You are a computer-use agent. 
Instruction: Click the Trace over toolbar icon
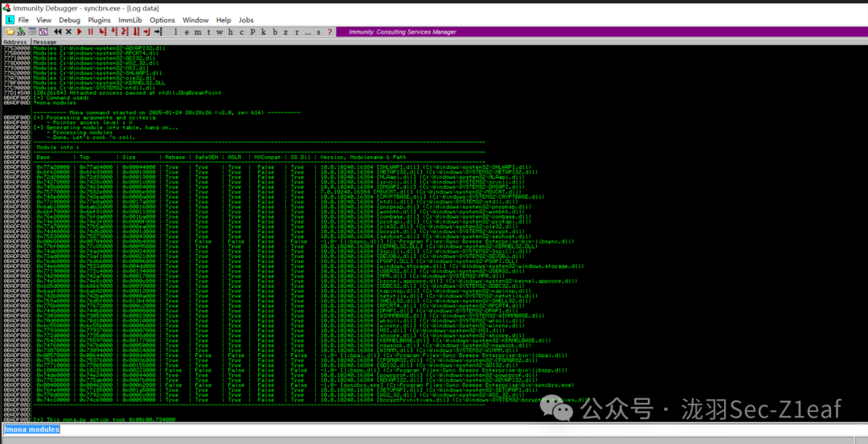[x=136, y=31]
